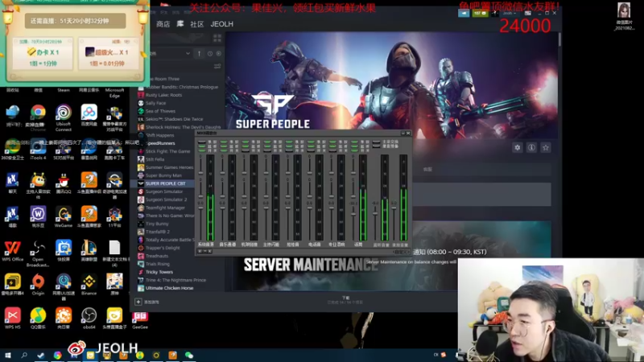Toggle bottom switch of 话筒 mixer channel
The height and width of the screenshot is (362, 644).
point(354,149)
